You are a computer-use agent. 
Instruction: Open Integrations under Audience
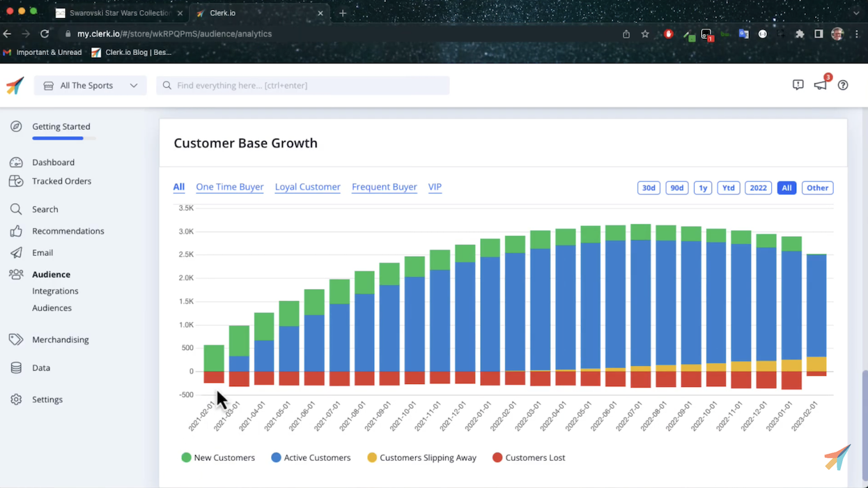55,291
